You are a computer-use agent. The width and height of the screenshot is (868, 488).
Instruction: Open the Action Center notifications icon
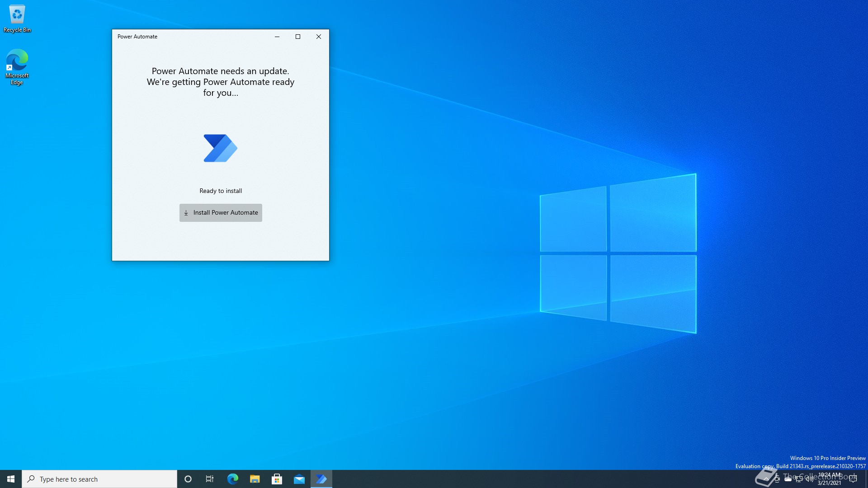click(853, 479)
